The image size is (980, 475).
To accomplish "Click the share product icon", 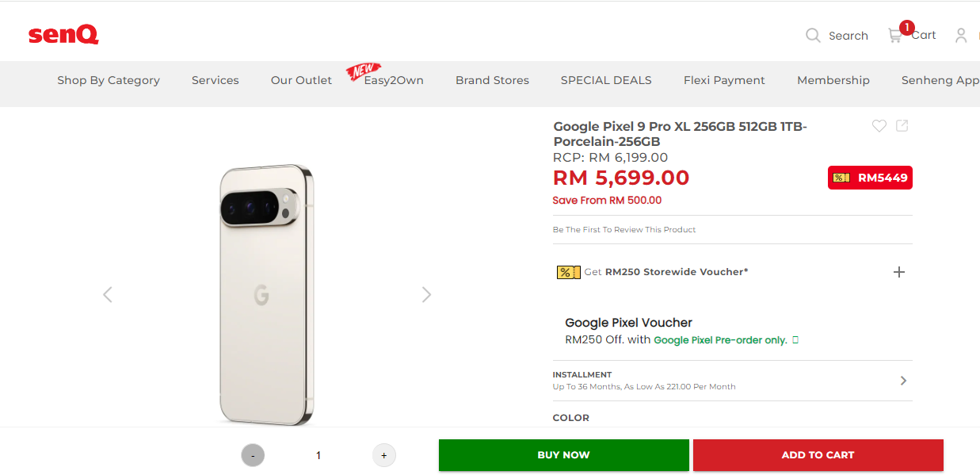I will tap(902, 126).
